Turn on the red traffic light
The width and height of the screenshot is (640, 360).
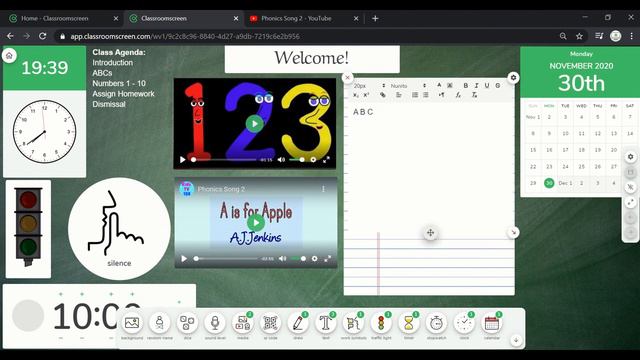tap(28, 200)
